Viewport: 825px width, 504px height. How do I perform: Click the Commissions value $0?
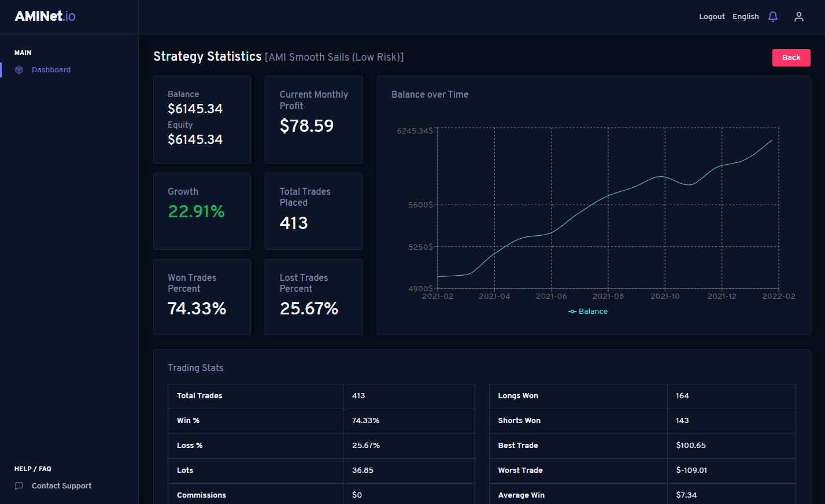[357, 495]
